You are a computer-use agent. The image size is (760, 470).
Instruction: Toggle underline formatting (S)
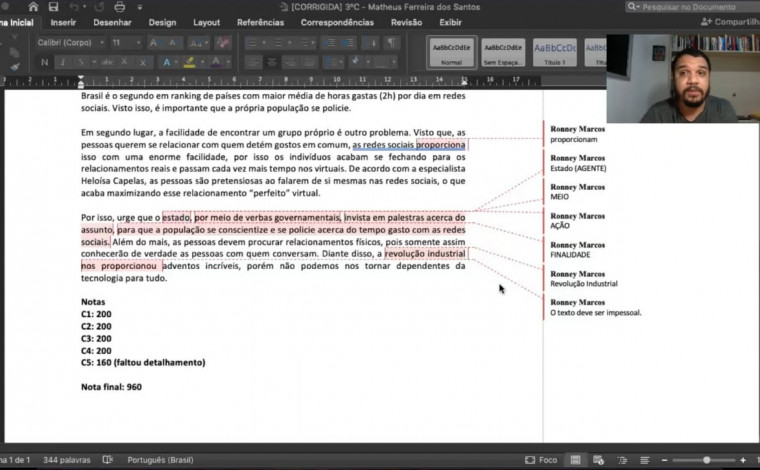(79, 62)
